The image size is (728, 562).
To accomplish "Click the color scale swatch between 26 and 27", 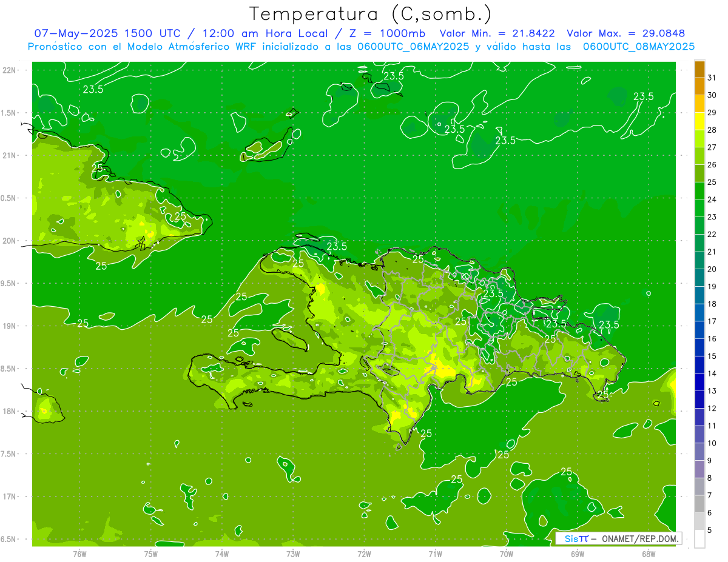I will (699, 156).
